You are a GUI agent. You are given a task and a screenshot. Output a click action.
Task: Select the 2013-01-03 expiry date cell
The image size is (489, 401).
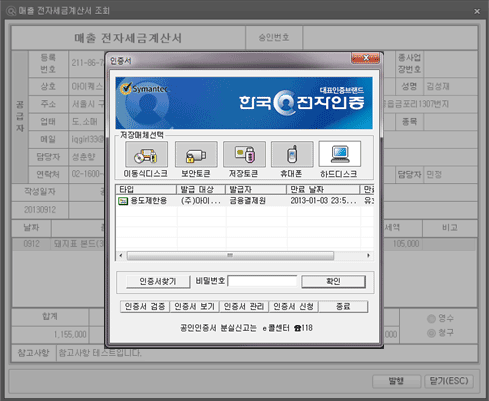(324, 201)
